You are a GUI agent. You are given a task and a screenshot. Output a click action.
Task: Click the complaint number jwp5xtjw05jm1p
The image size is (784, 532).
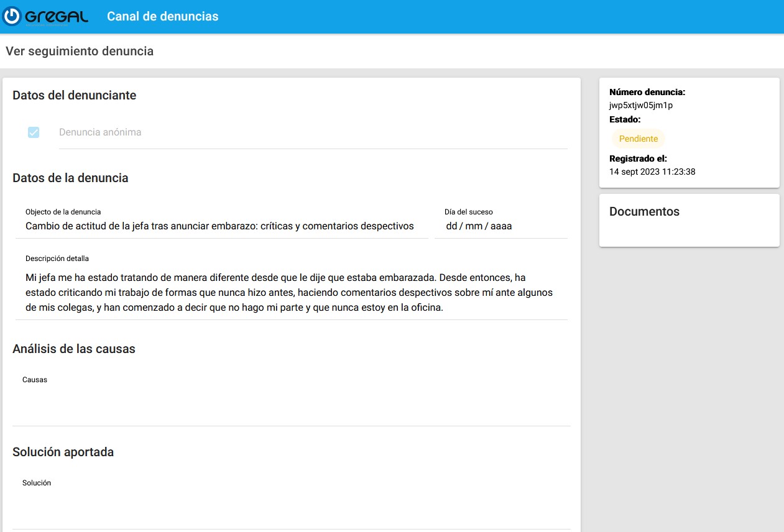pyautogui.click(x=641, y=106)
